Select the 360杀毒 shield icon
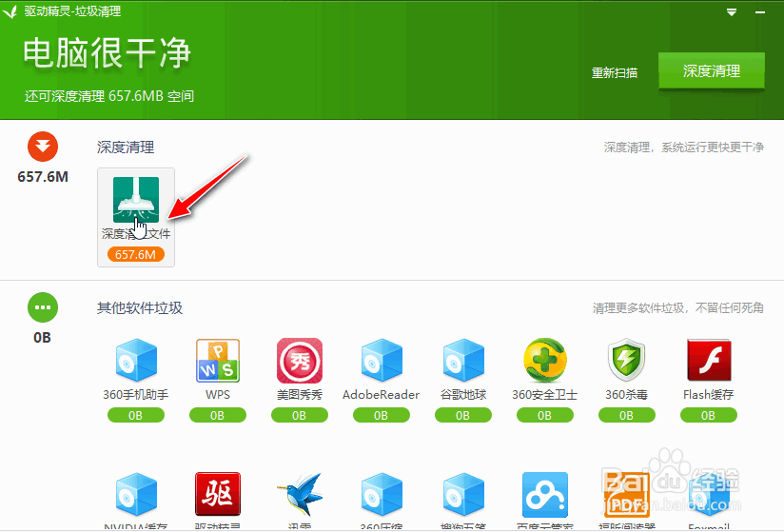 626,361
